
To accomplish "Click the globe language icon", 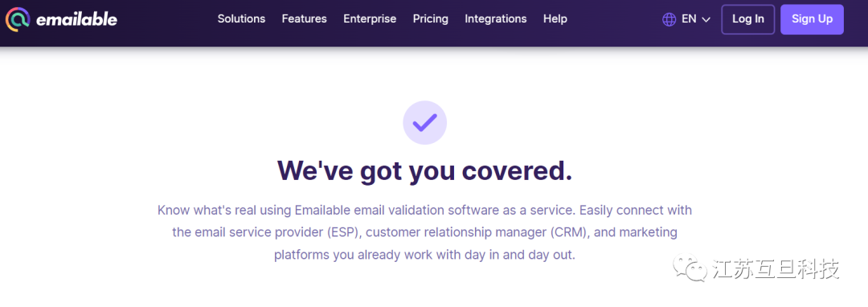I will click(669, 19).
